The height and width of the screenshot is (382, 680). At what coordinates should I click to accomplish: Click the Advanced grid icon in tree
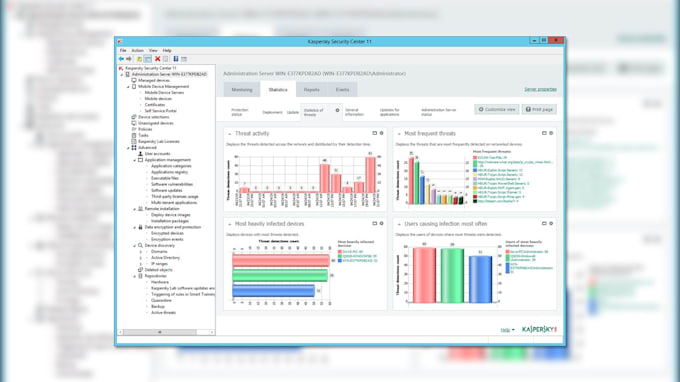134,147
